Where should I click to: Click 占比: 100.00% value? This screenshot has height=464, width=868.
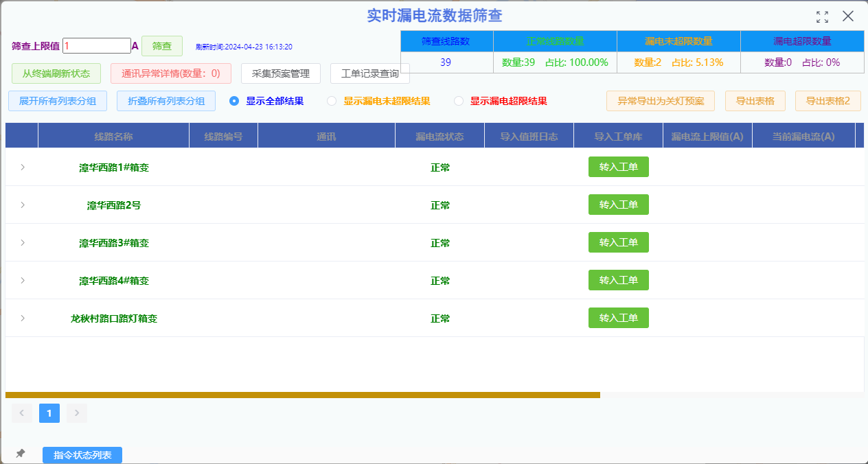click(x=577, y=62)
